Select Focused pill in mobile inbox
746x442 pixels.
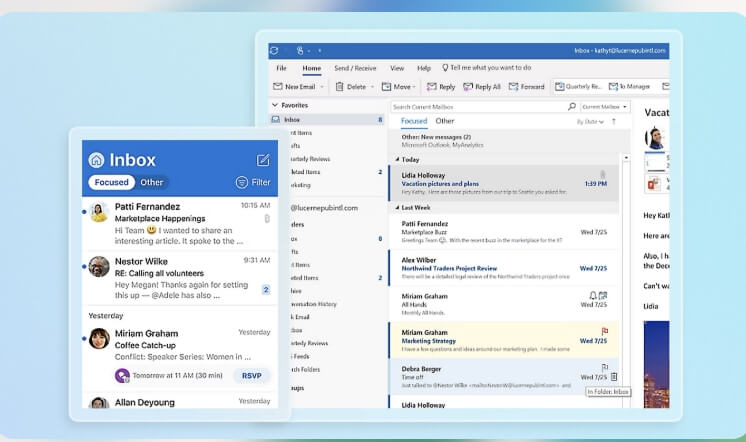click(111, 182)
